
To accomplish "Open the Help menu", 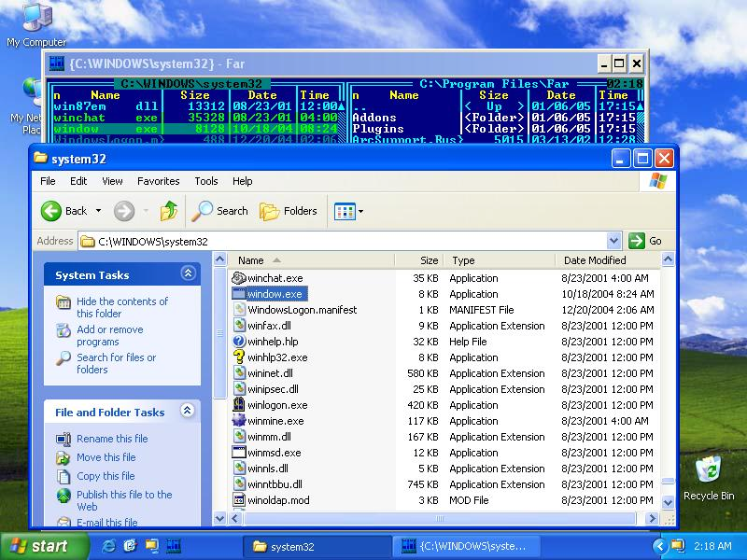I will pyautogui.click(x=242, y=181).
